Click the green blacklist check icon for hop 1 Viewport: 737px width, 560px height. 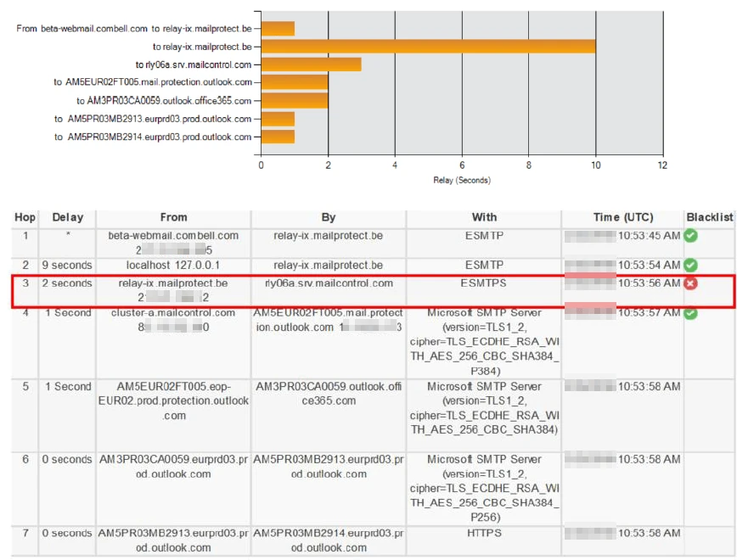[x=690, y=235]
